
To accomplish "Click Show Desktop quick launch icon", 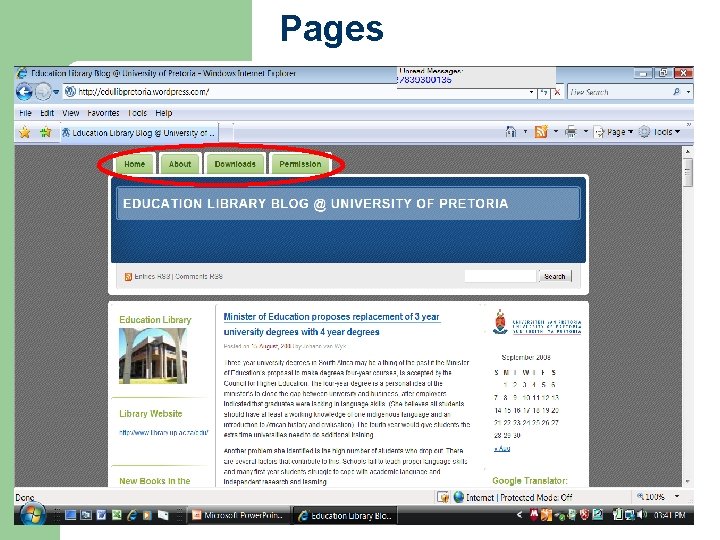I will (71, 515).
